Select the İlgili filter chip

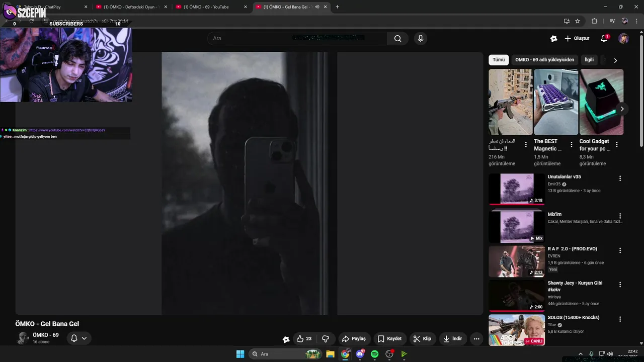click(x=589, y=60)
